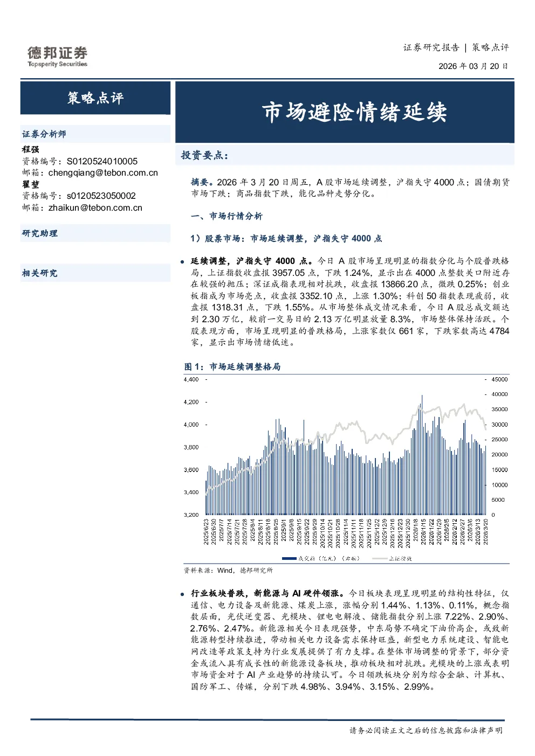Select the value 1318.31 in the paragraph
Image resolution: width=535 pixels, height=756 pixels.
228,308
